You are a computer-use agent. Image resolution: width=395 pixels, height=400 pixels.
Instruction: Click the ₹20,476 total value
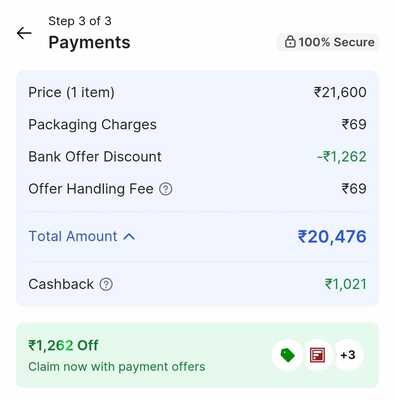[332, 237]
